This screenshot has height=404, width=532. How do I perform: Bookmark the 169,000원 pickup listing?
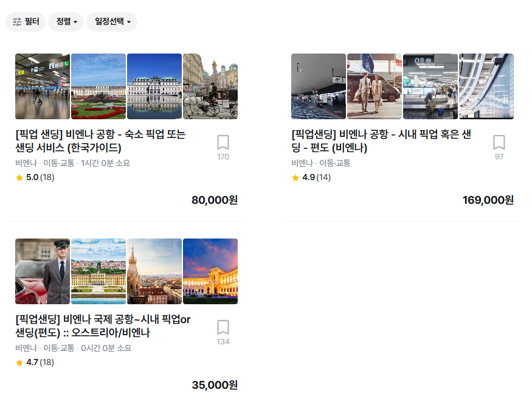(499, 142)
